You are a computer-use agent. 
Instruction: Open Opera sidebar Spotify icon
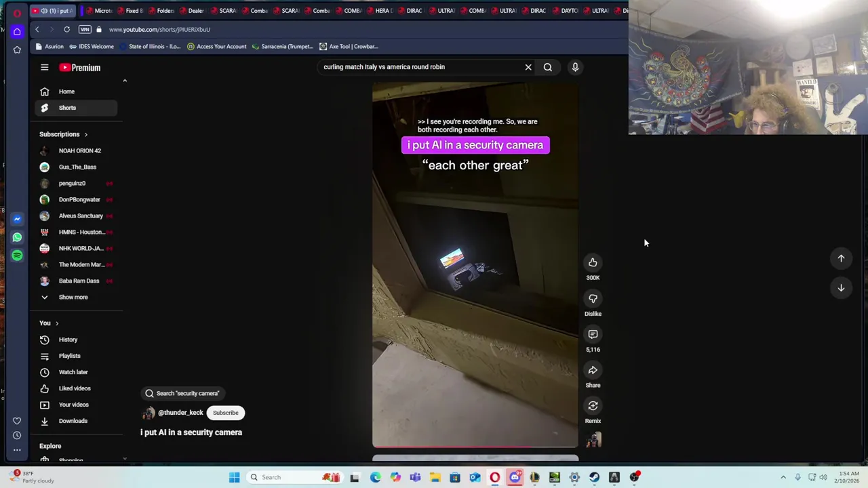(17, 256)
